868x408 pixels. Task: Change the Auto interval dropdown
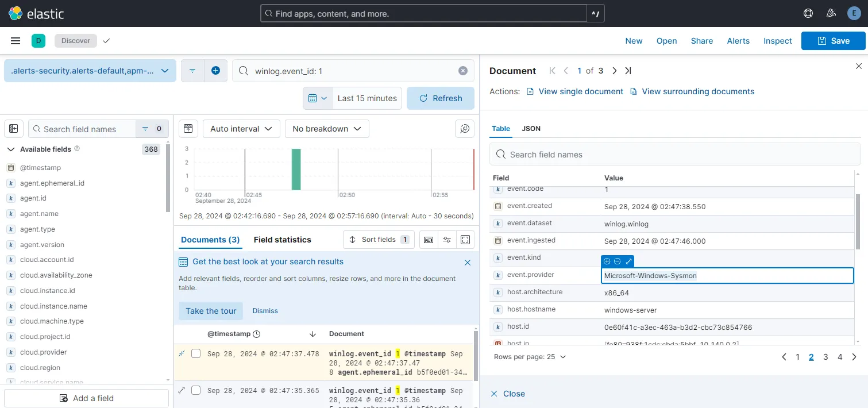point(241,128)
